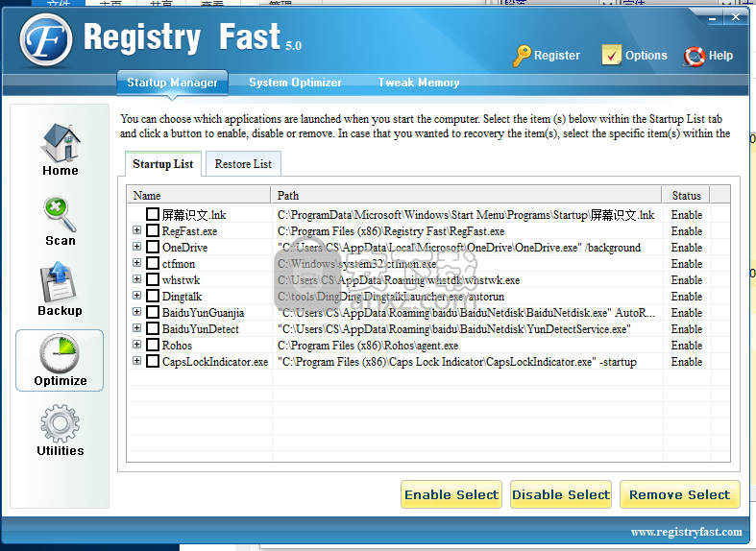The height and width of the screenshot is (551, 756).
Task: Close the Registry Fast window
Action: coord(736,17)
